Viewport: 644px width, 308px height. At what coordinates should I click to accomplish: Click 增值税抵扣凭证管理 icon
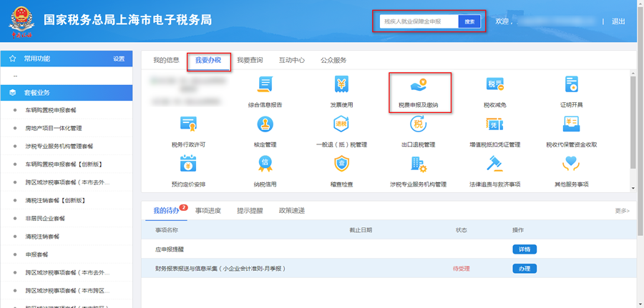[x=494, y=126]
